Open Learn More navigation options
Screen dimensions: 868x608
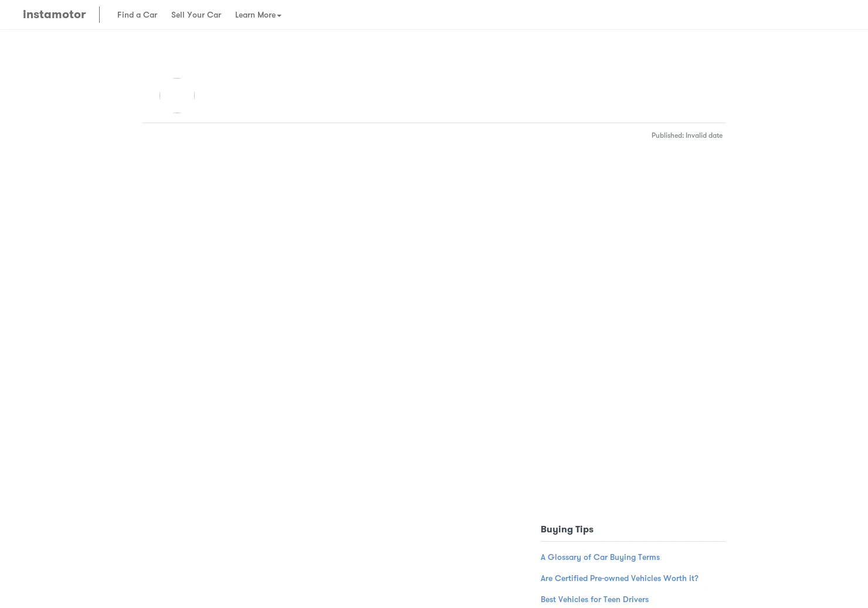[257, 15]
